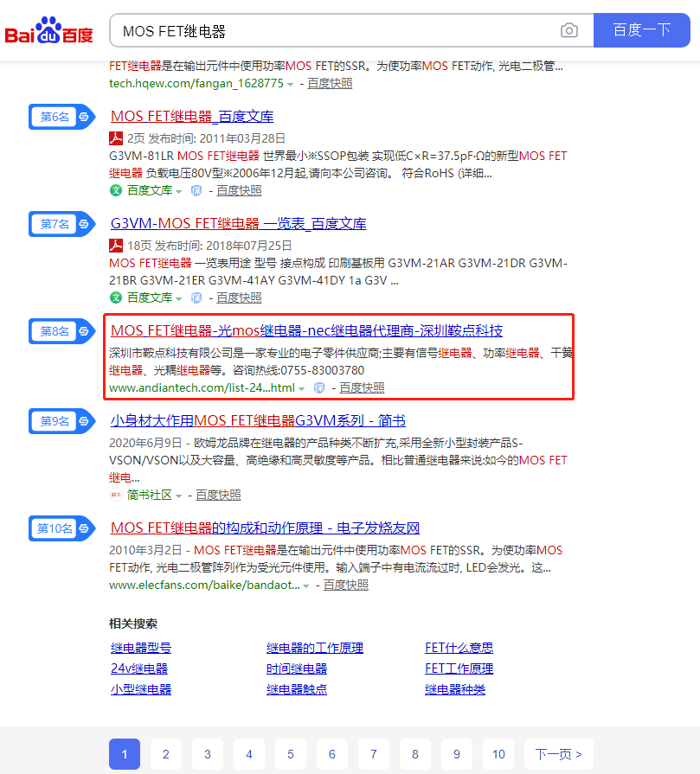
Task: Open 百度快照 for the 一览表 百度文库 result
Action: [239, 297]
